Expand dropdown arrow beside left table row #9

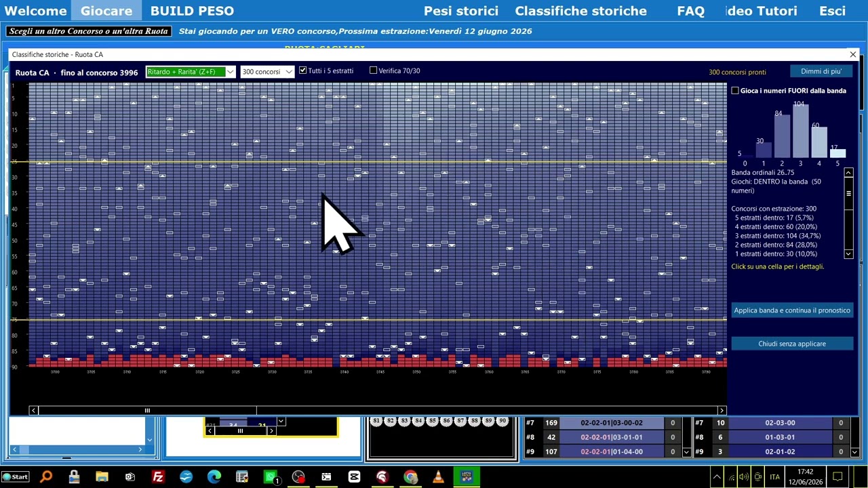(x=686, y=451)
